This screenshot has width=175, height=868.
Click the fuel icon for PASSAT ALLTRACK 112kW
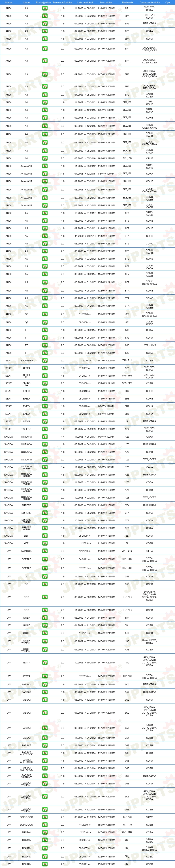point(45,753)
